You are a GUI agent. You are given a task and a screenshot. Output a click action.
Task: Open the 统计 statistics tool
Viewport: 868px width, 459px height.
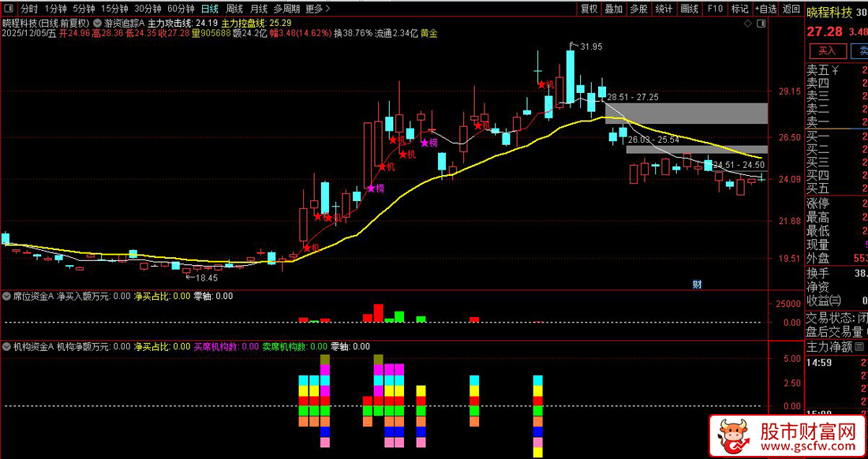(664, 9)
